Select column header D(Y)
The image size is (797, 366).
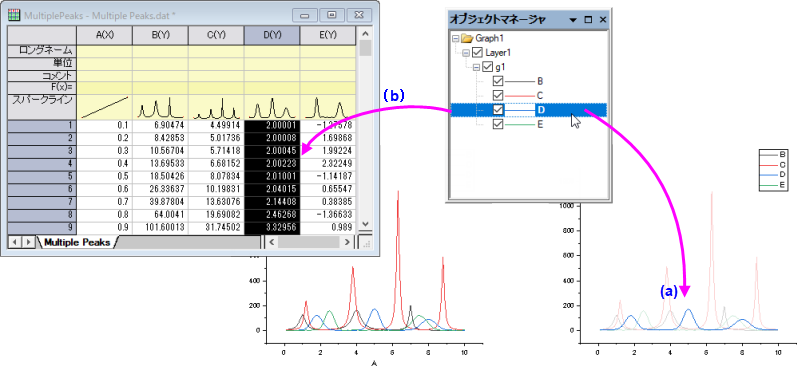(272, 35)
